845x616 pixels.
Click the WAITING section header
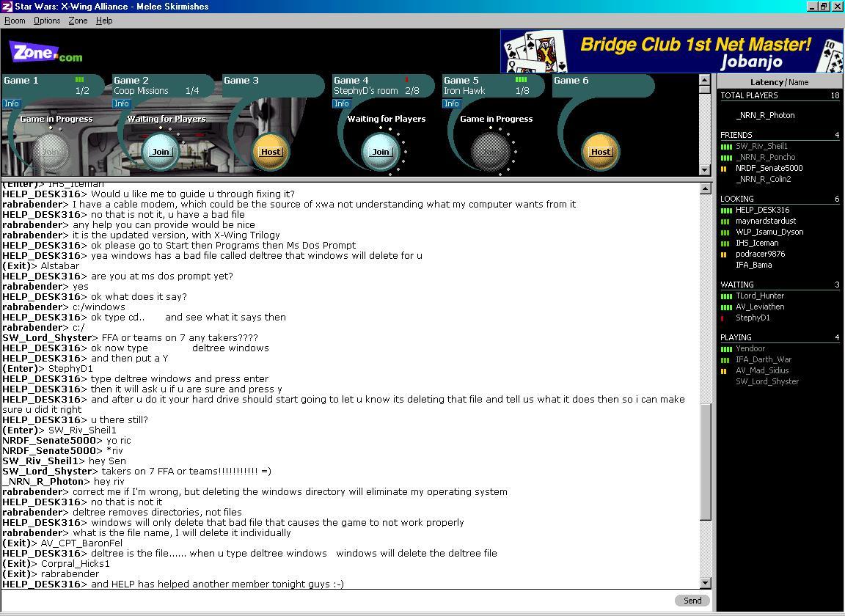[780, 285]
